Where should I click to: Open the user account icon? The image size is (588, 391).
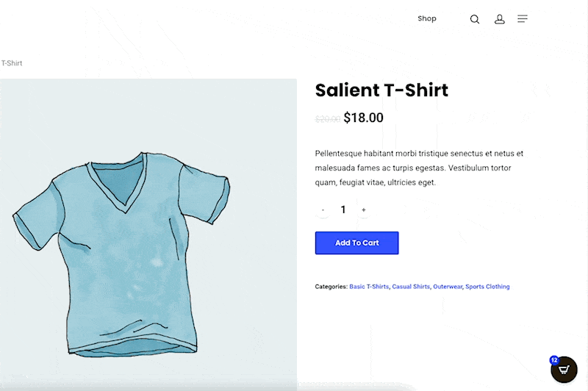coord(499,19)
